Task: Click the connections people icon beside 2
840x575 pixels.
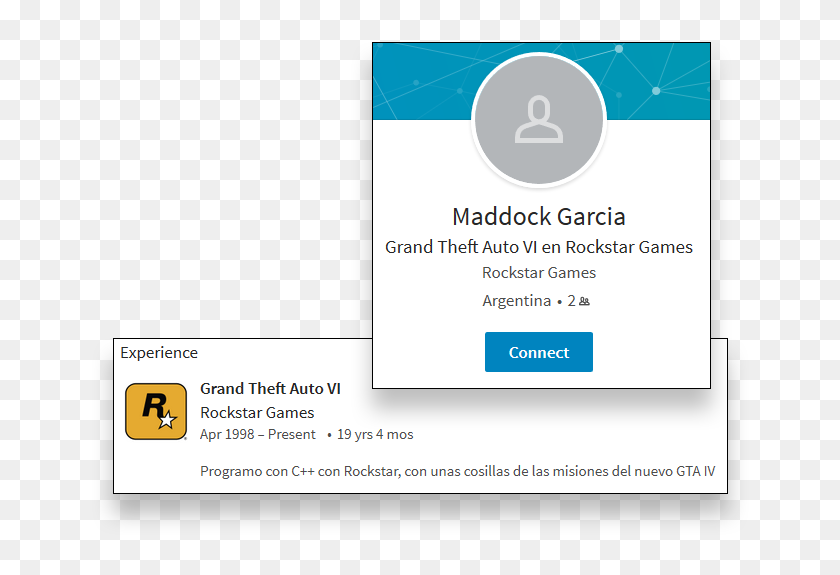Action: (584, 302)
